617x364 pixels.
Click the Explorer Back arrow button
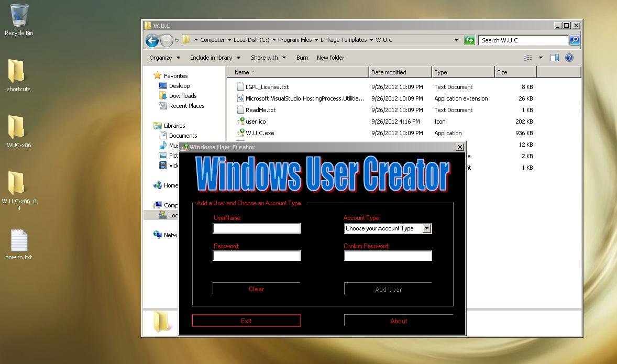point(152,40)
